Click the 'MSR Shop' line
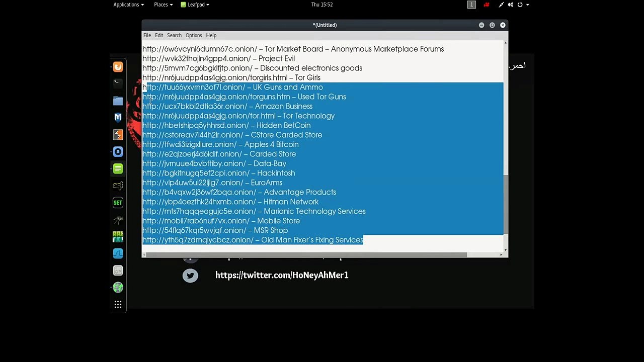 pos(215,230)
